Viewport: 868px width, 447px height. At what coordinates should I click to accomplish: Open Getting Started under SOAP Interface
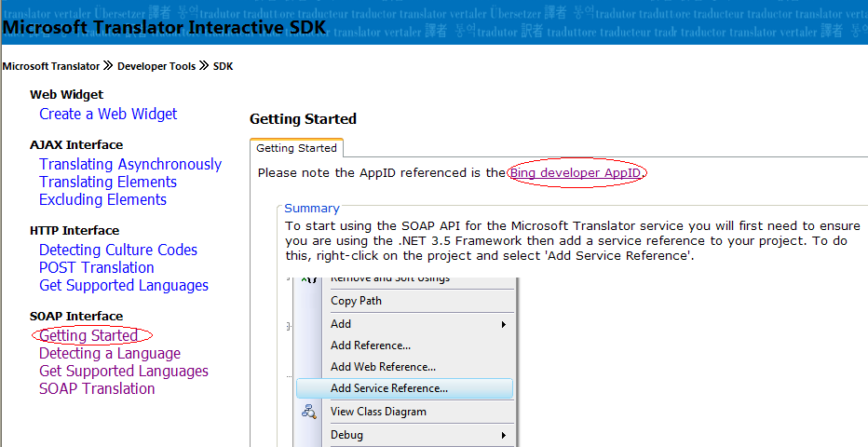pyautogui.click(x=88, y=336)
